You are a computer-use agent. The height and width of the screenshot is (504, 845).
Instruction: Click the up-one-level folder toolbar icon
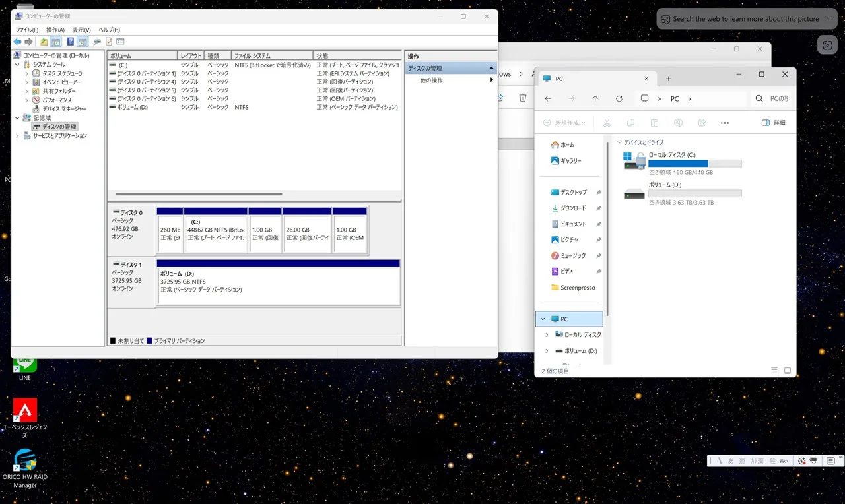[x=44, y=42]
